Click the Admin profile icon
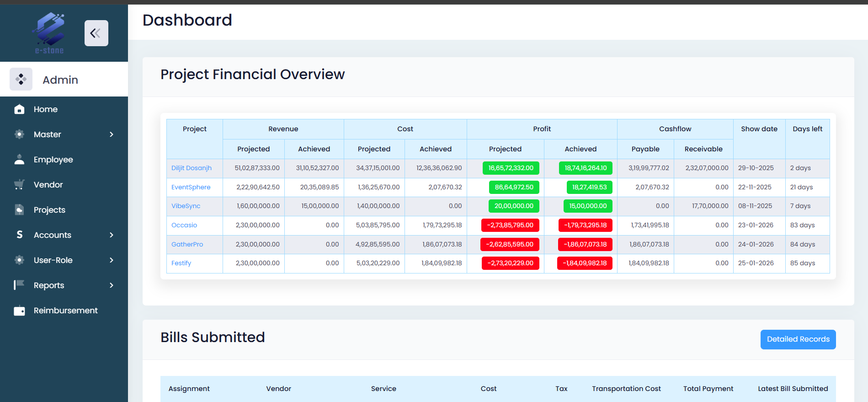868x402 pixels. pyautogui.click(x=21, y=79)
